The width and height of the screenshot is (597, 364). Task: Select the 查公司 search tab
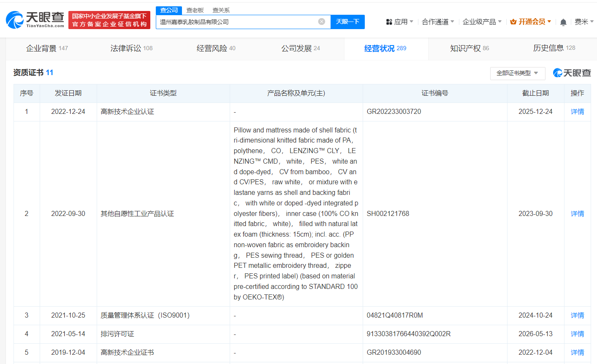tap(169, 10)
